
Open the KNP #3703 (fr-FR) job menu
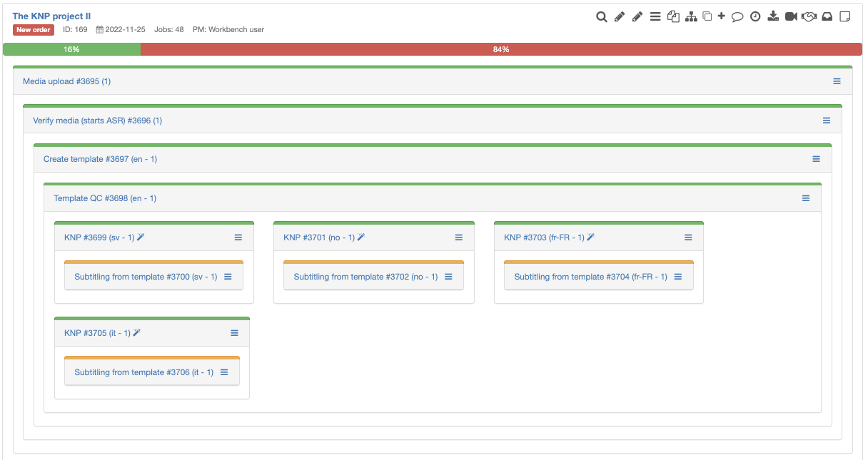(688, 237)
